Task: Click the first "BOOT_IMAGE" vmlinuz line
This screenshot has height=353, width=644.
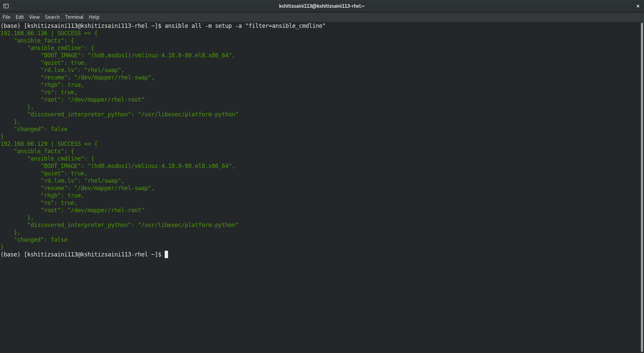Action: tap(138, 55)
